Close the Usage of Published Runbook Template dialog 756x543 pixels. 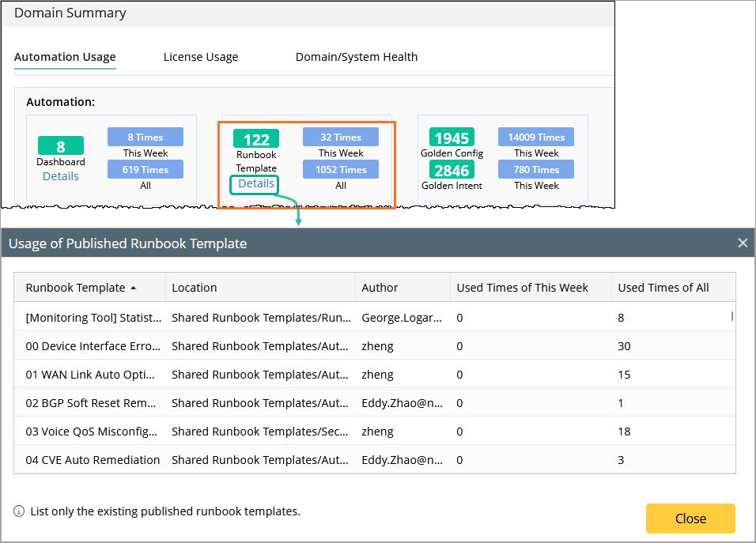pyautogui.click(x=742, y=243)
